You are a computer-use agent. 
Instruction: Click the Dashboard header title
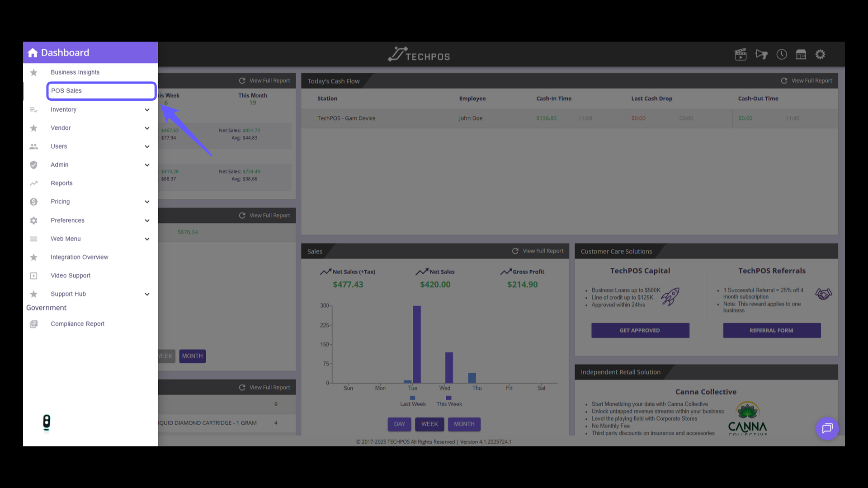(x=65, y=53)
